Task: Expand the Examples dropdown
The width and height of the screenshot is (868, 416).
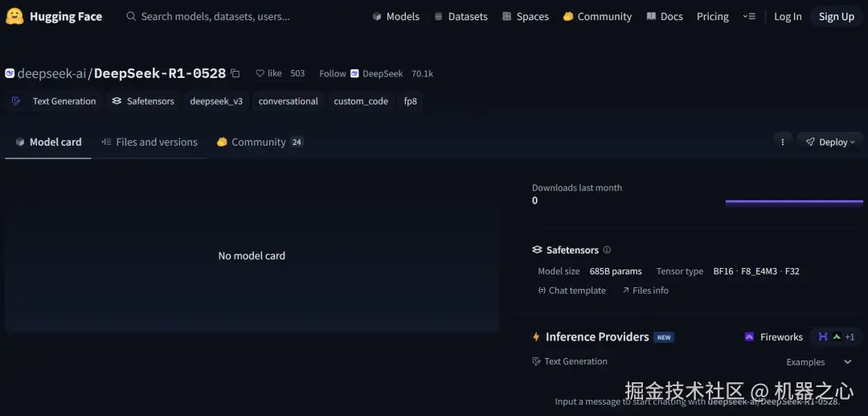Action: coord(819,362)
